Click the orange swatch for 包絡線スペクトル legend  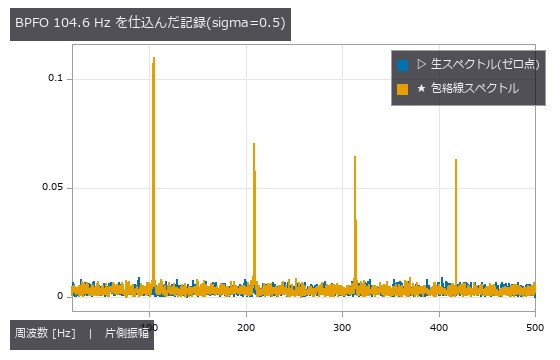(402, 89)
